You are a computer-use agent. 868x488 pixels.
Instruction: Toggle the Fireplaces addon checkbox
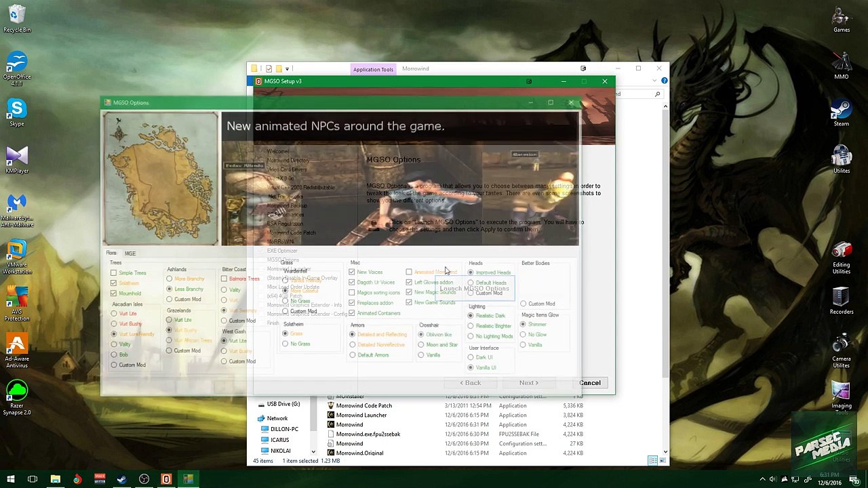click(351, 302)
